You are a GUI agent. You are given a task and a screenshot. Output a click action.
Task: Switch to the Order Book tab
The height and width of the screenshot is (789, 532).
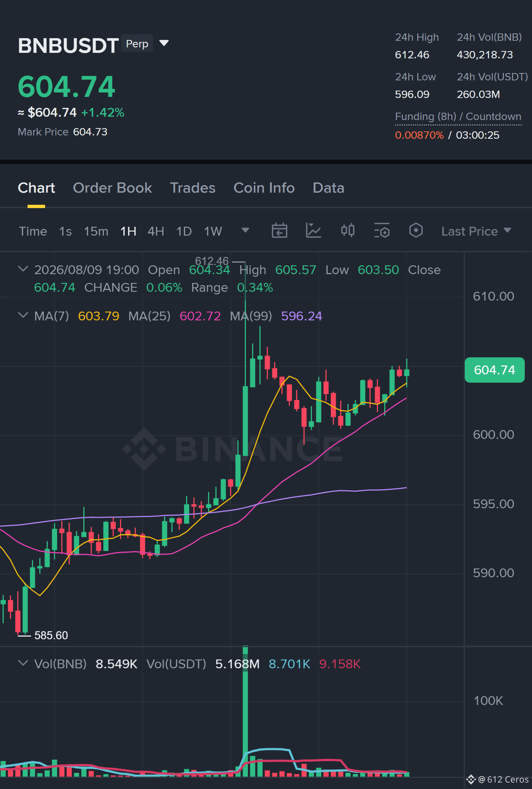(x=112, y=188)
